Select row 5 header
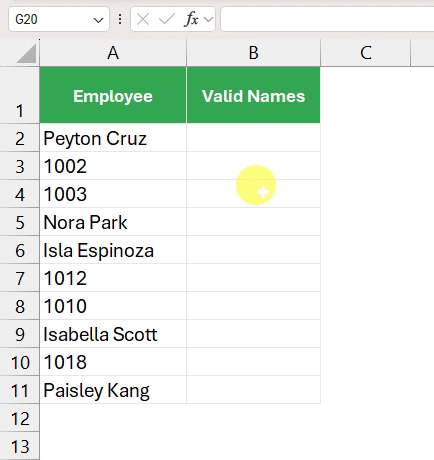The image size is (434, 460). [20, 222]
